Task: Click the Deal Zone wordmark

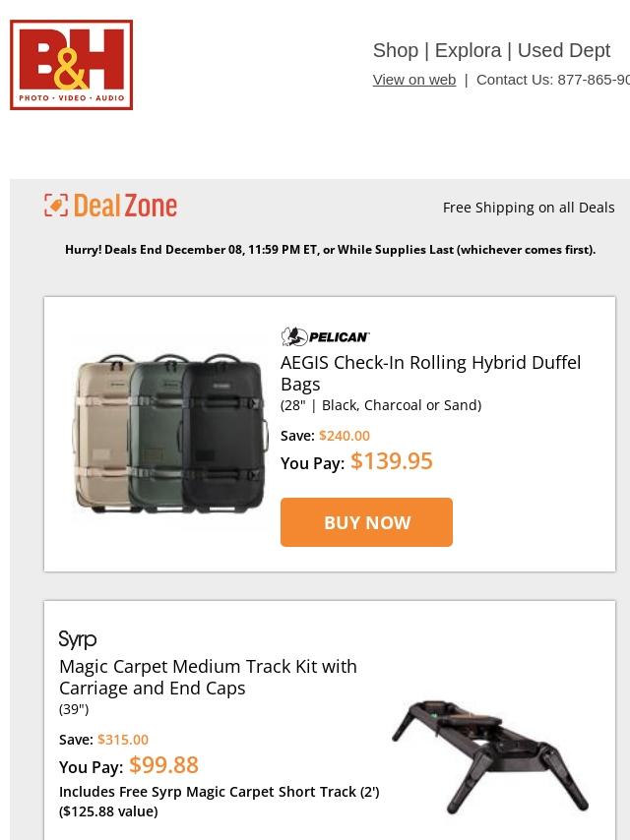Action: [x=125, y=206]
